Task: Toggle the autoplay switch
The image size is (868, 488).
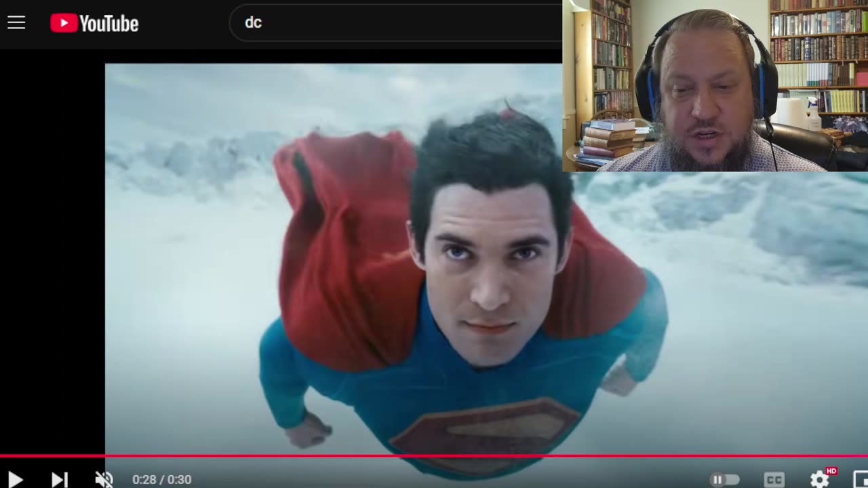Action: [x=725, y=479]
